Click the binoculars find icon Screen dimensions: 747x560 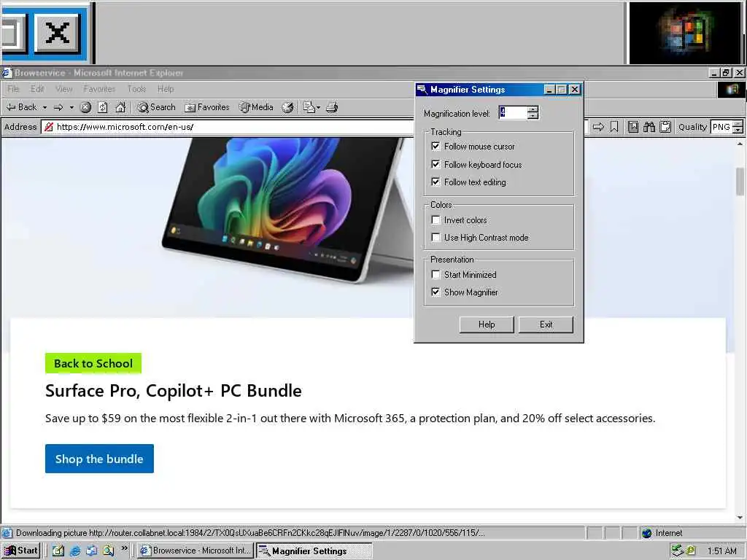(649, 127)
